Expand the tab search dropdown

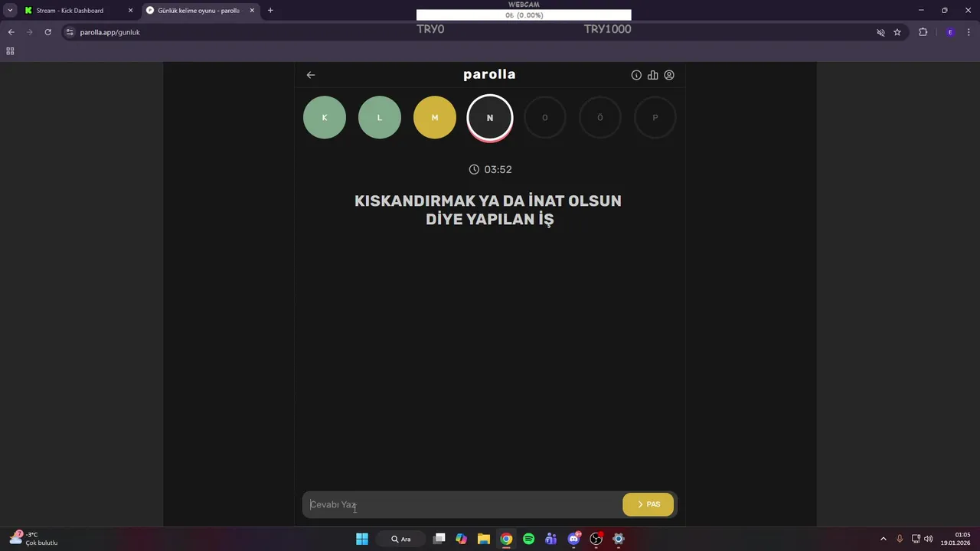tap(10, 11)
